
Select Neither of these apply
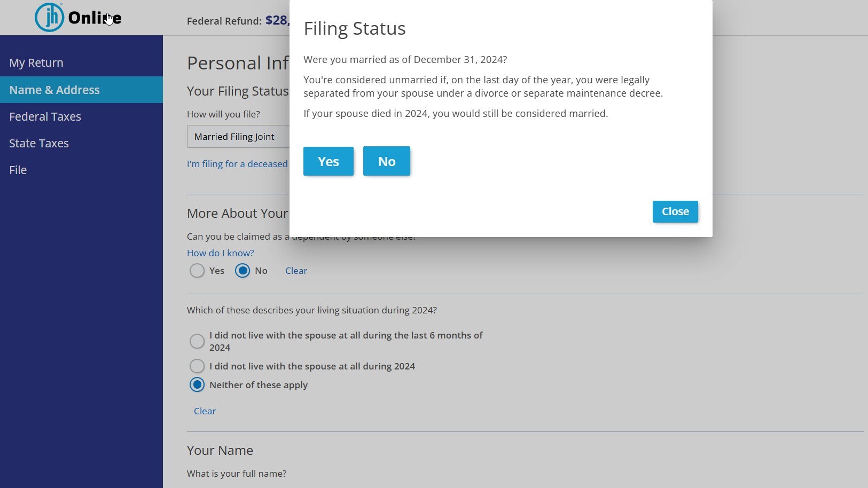197,384
